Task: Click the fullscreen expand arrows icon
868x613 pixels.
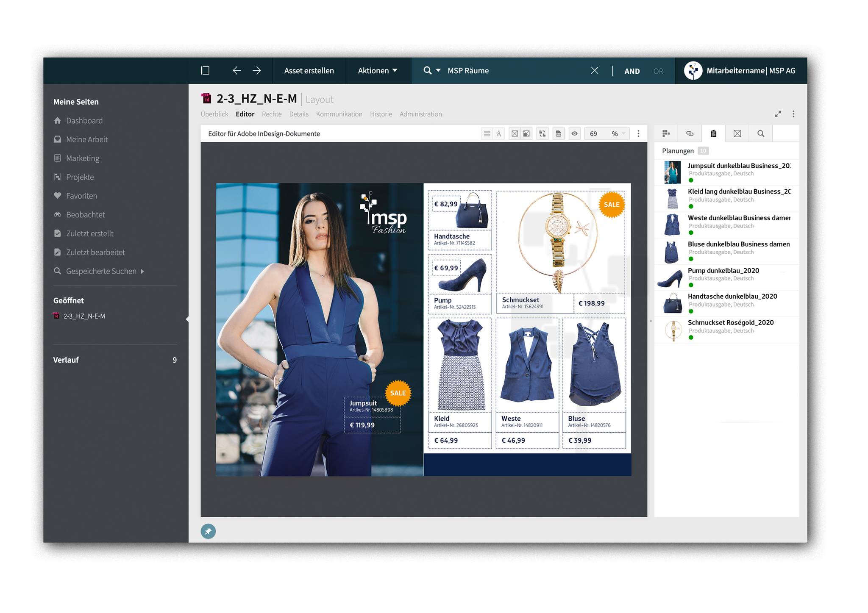Action: (778, 114)
